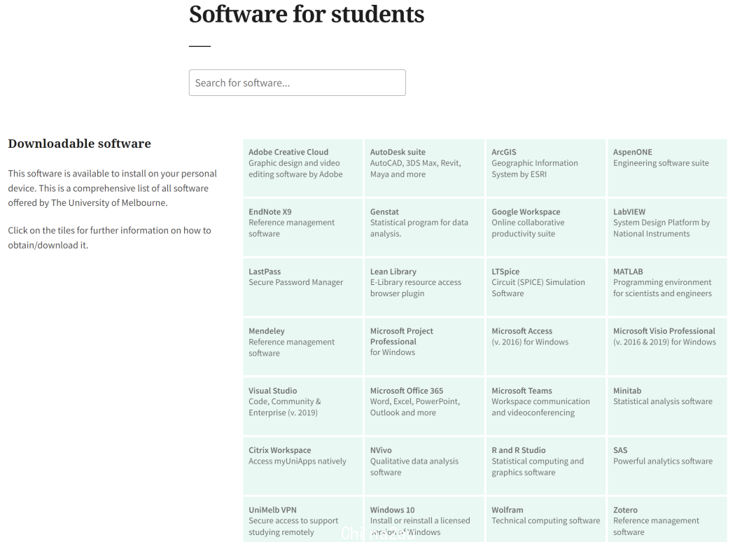Open the NVivo qualitative analysis tile
Viewport: 756px width, 542px height.
pos(424,466)
